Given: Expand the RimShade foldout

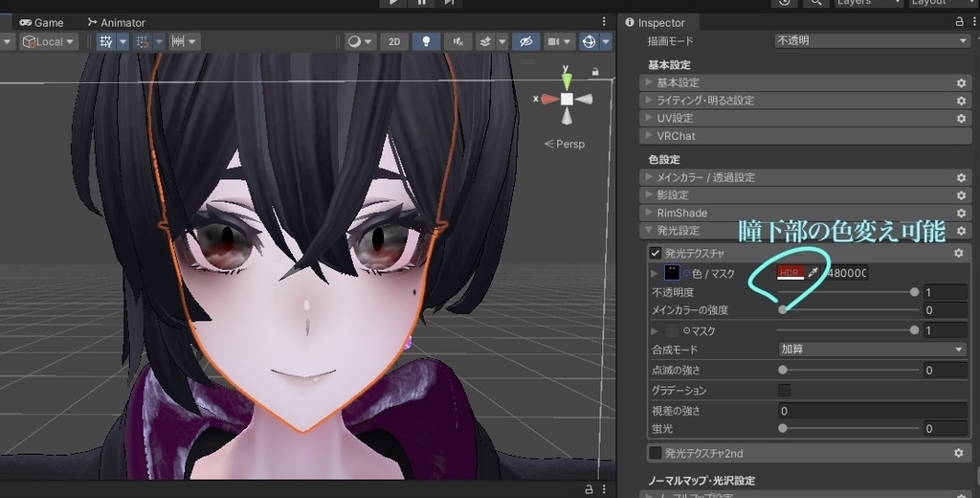Looking at the screenshot, I should [649, 213].
